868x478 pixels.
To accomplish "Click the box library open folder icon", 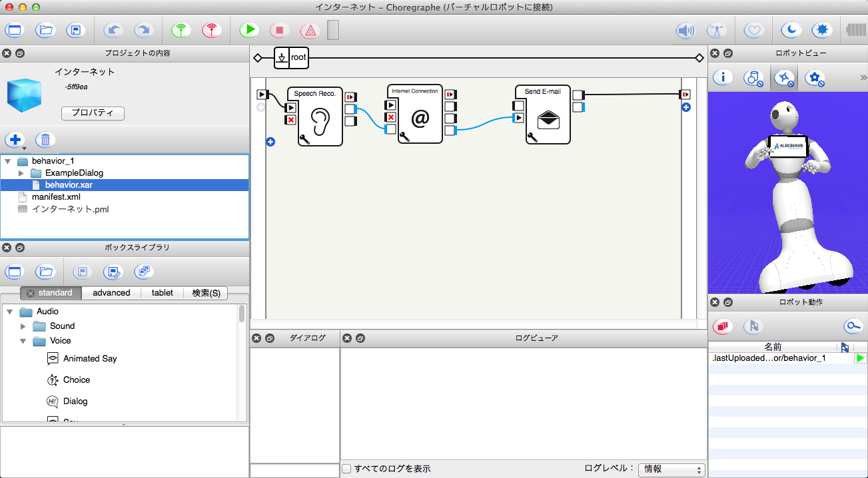I will [x=45, y=272].
